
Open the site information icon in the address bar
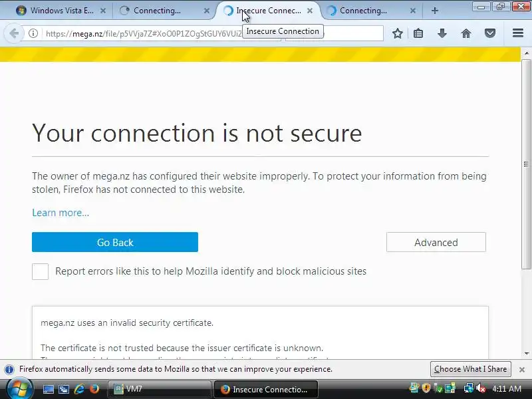pyautogui.click(x=33, y=33)
